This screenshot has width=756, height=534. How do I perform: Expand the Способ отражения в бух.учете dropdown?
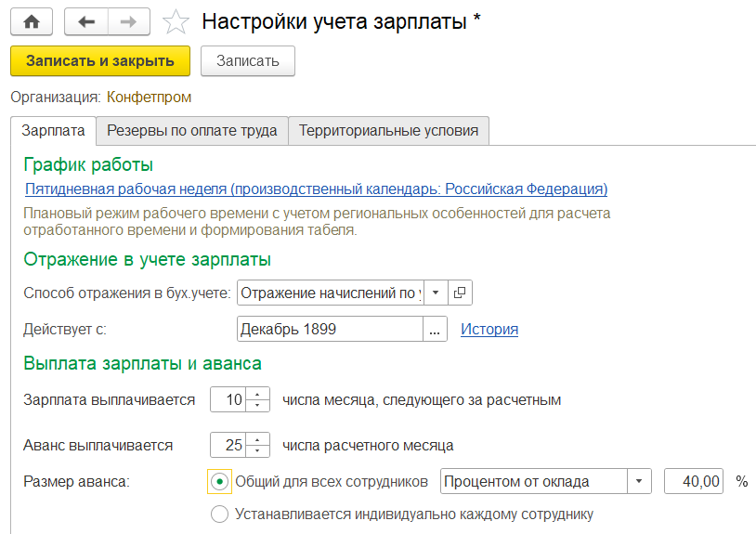click(x=436, y=293)
